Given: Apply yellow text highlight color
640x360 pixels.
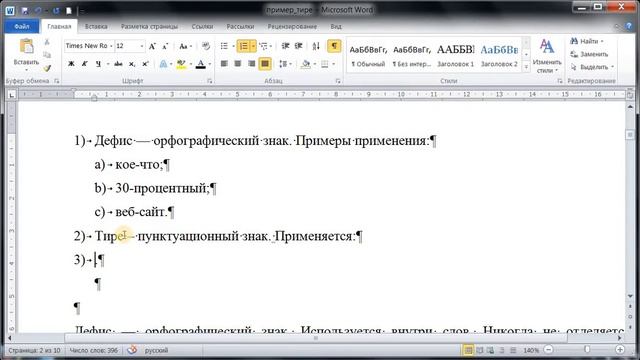Looking at the screenshot, I should (x=181, y=64).
